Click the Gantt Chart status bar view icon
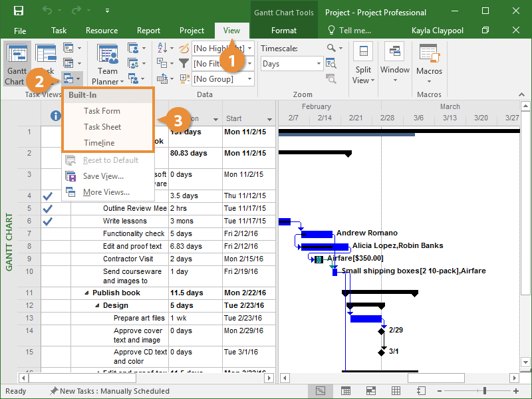Image resolution: width=532 pixels, height=399 pixels. [321, 390]
